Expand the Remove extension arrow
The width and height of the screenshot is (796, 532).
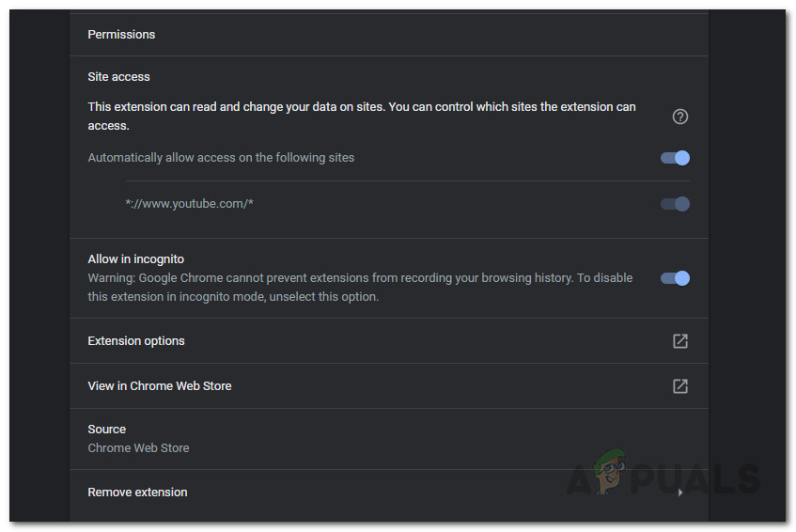pyautogui.click(x=680, y=493)
